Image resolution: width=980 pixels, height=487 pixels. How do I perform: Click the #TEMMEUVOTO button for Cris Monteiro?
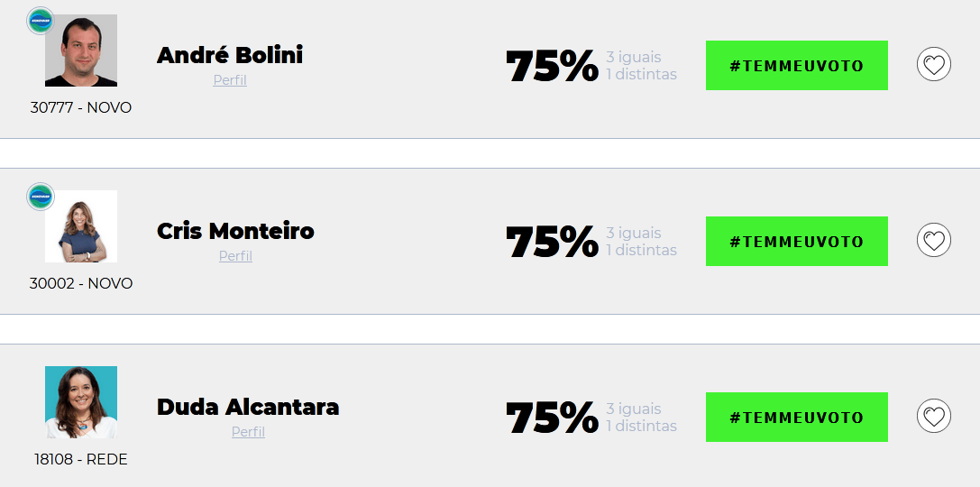pos(797,242)
